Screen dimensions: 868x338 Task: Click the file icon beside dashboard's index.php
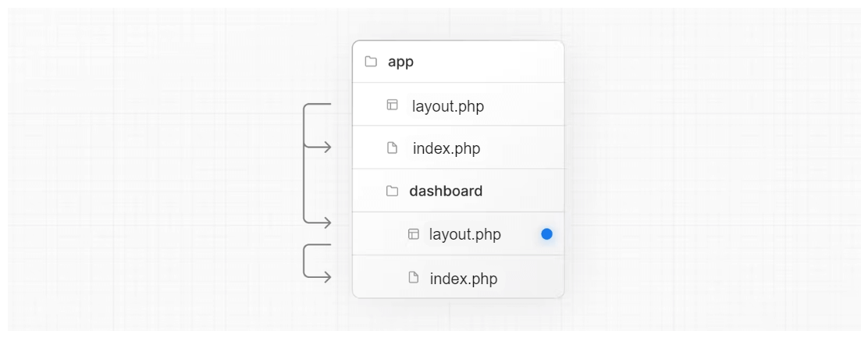(x=414, y=278)
